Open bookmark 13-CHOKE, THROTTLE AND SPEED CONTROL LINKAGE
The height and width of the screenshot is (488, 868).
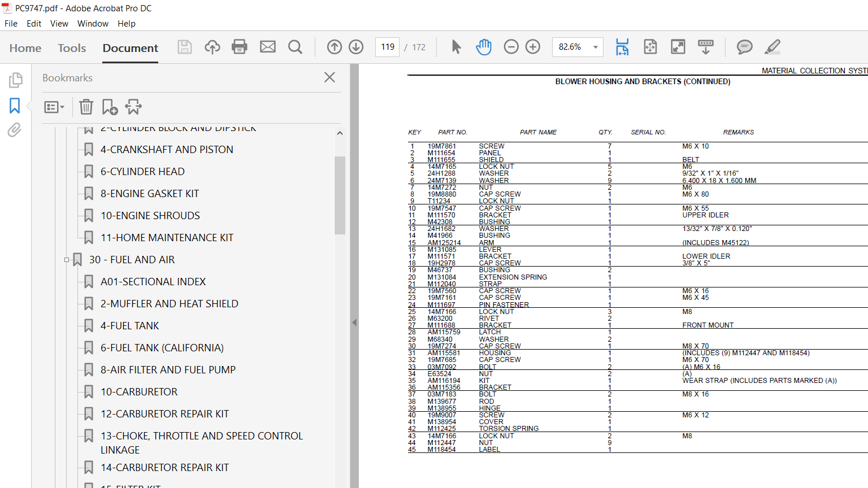(x=202, y=443)
